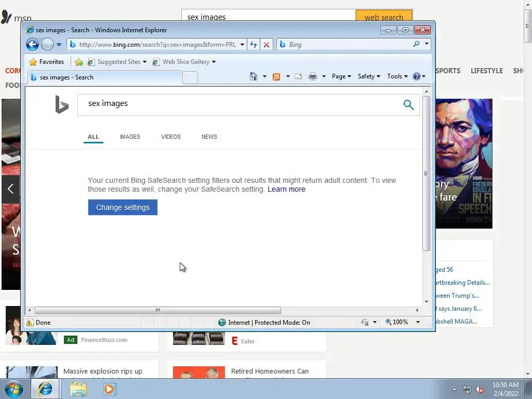
Task: Click the Refresh button in address bar
Action: click(x=254, y=45)
